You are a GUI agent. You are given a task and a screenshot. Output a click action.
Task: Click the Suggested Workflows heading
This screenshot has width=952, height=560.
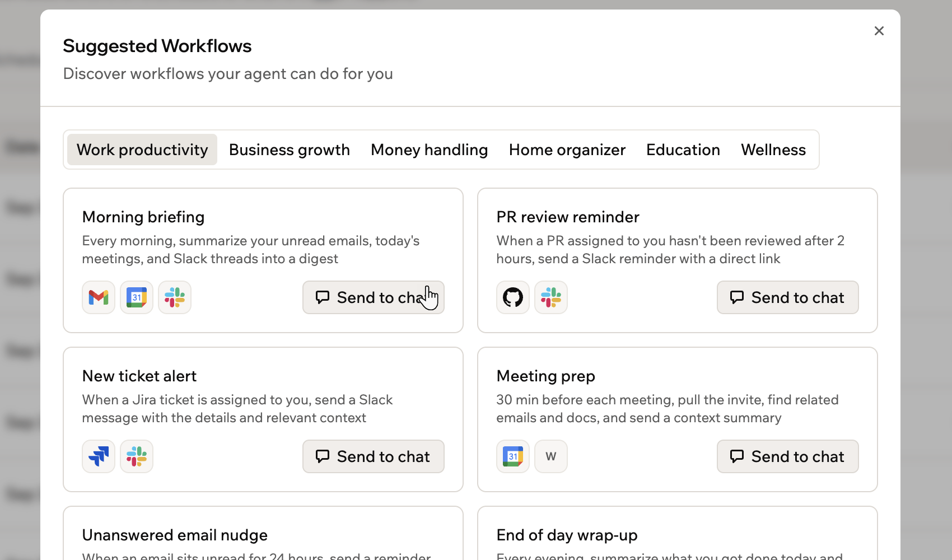[x=157, y=46]
